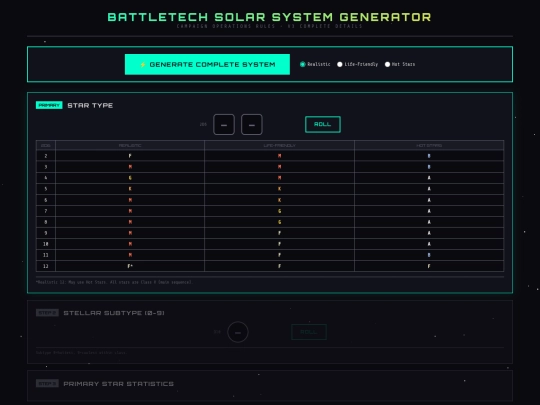The width and height of the screenshot is (540, 405).
Task: Click the Hot Stars column header
Action: click(429, 145)
